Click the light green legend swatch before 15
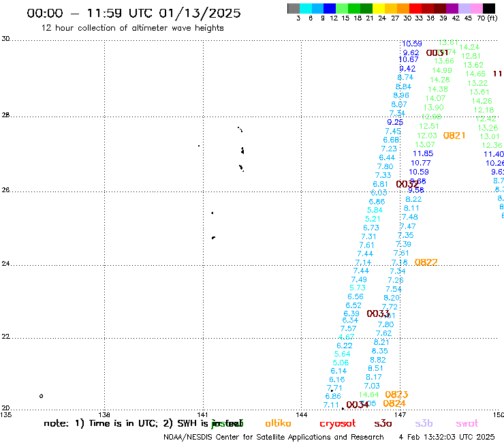Viewport: 504px width, 443px height. click(343, 8)
